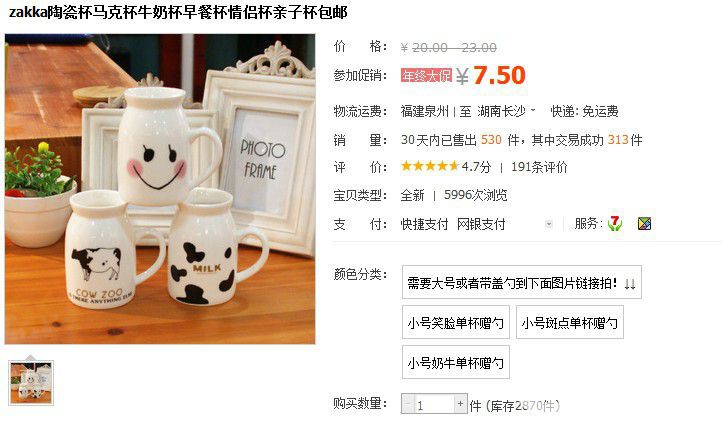Select 小号笑脸单杯赠勺 color option

click(455, 323)
